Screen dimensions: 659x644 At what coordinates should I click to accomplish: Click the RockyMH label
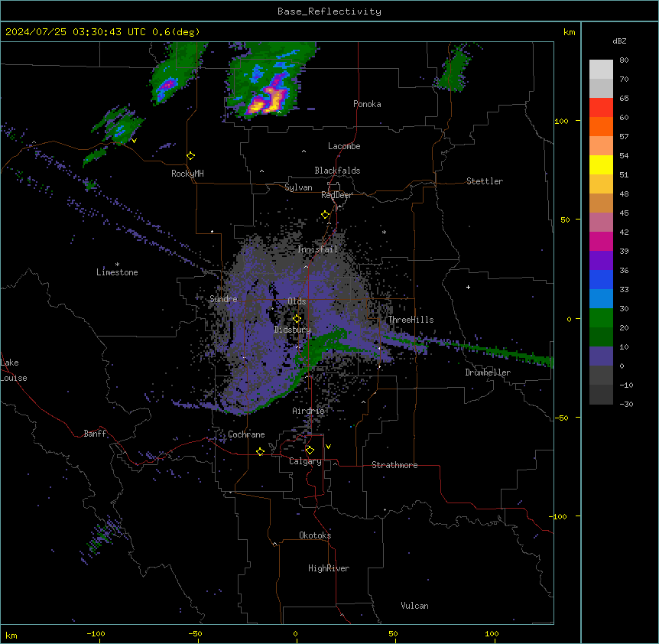tap(187, 174)
